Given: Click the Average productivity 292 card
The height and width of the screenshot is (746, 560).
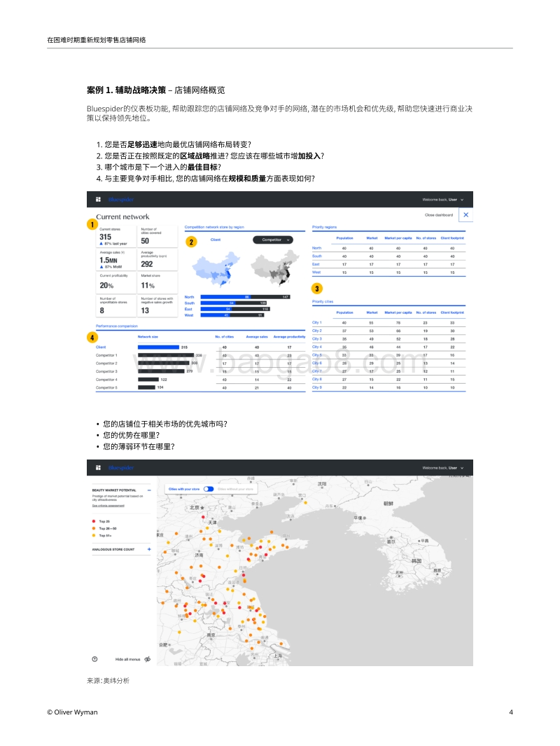Looking at the screenshot, I should pyautogui.click(x=157, y=260).
